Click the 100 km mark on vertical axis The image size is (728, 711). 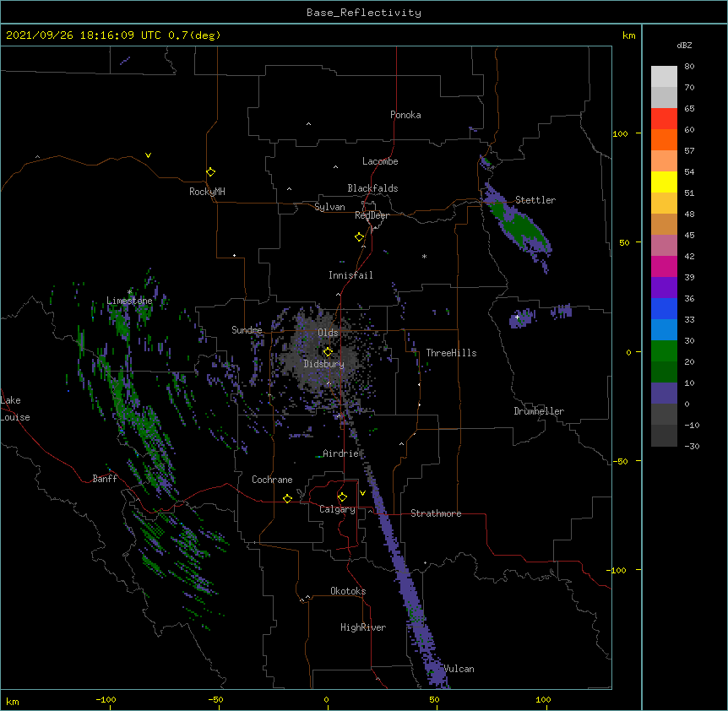(x=620, y=133)
